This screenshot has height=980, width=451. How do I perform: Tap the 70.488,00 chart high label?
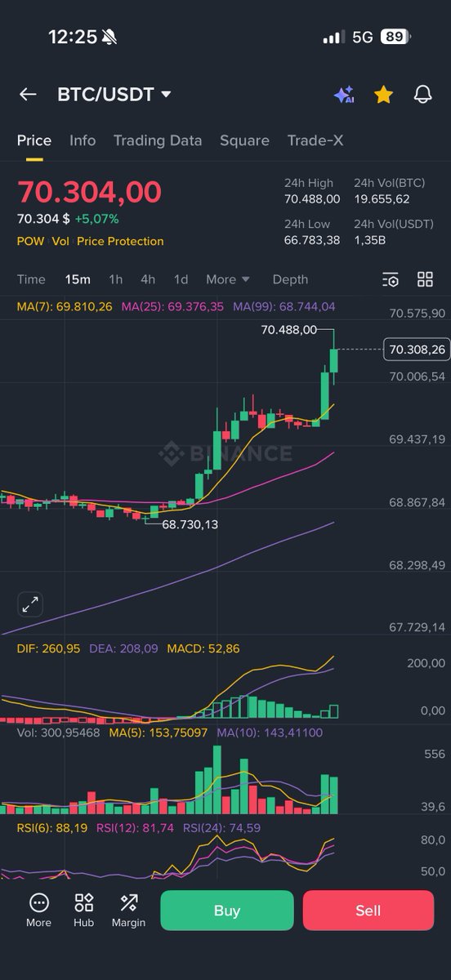tap(288, 330)
